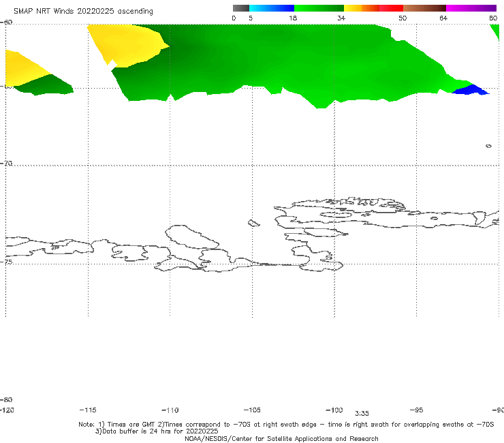The width and height of the screenshot is (504, 443).
Task: Click the longitude label '-115'
Action: point(88,410)
